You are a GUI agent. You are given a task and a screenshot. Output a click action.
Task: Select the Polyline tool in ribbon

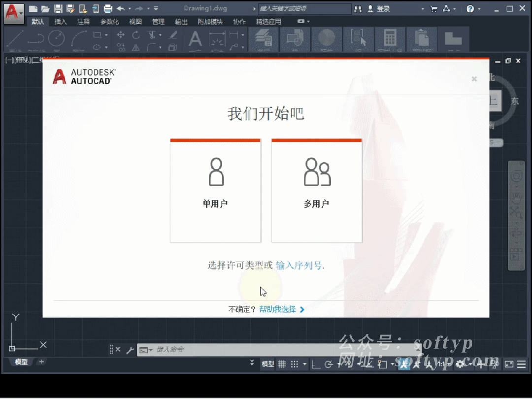tap(36, 38)
